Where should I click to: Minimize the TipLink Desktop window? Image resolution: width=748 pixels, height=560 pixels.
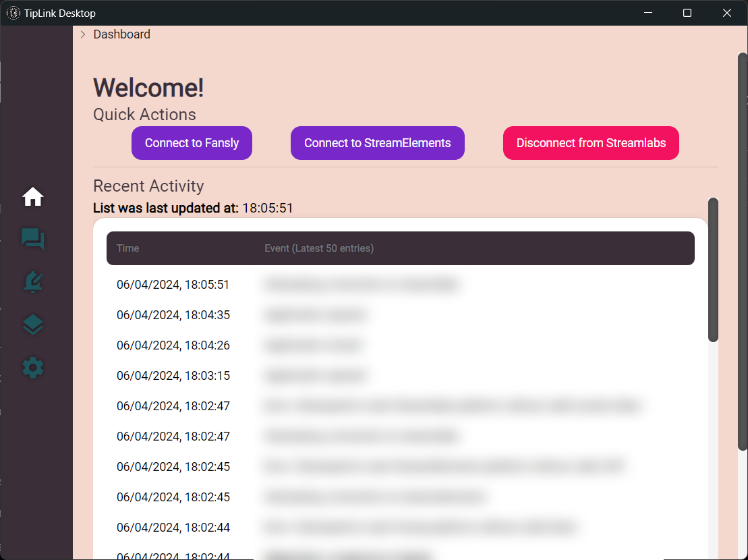coord(648,13)
